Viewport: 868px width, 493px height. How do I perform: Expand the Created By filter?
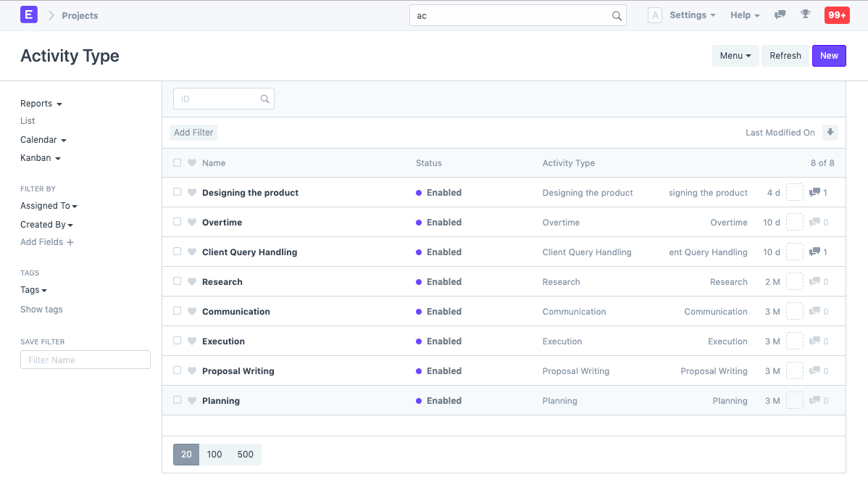[x=46, y=224]
